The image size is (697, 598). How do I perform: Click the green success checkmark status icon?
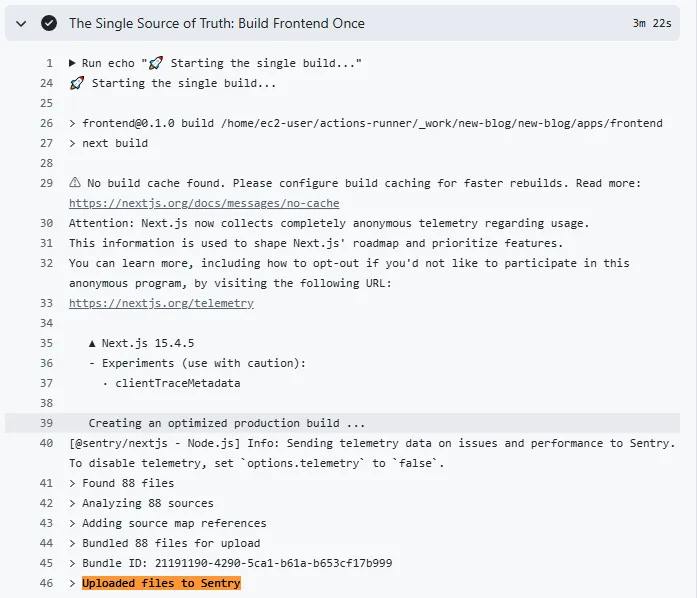point(48,23)
